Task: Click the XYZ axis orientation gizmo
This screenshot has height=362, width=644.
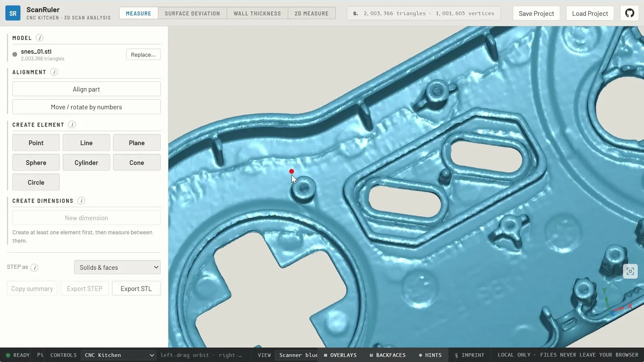Action: click(x=616, y=303)
